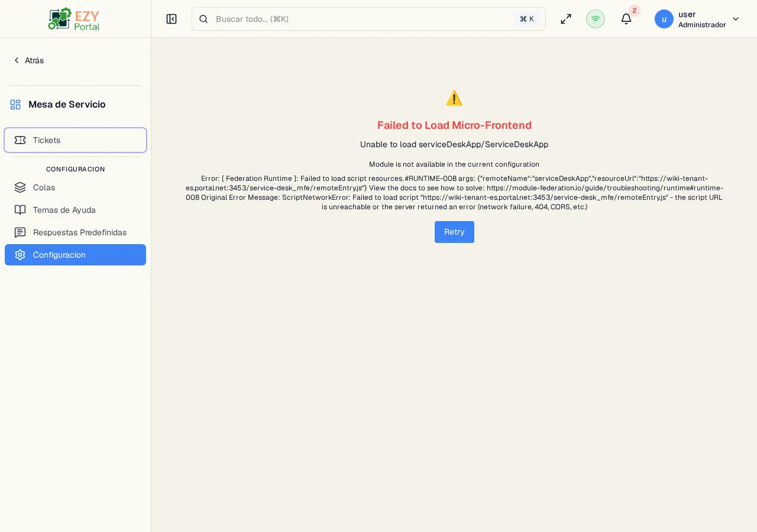
Task: Click the Tickets ticket icon
Action: [20, 140]
